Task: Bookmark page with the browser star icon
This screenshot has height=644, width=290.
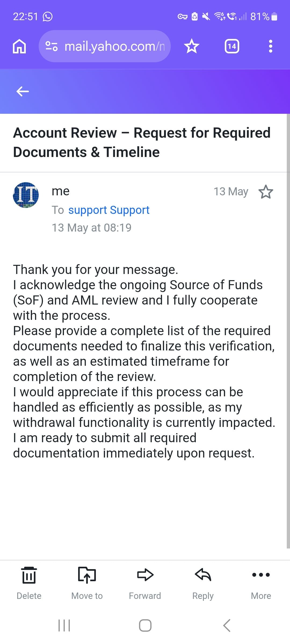Action: pyautogui.click(x=192, y=46)
